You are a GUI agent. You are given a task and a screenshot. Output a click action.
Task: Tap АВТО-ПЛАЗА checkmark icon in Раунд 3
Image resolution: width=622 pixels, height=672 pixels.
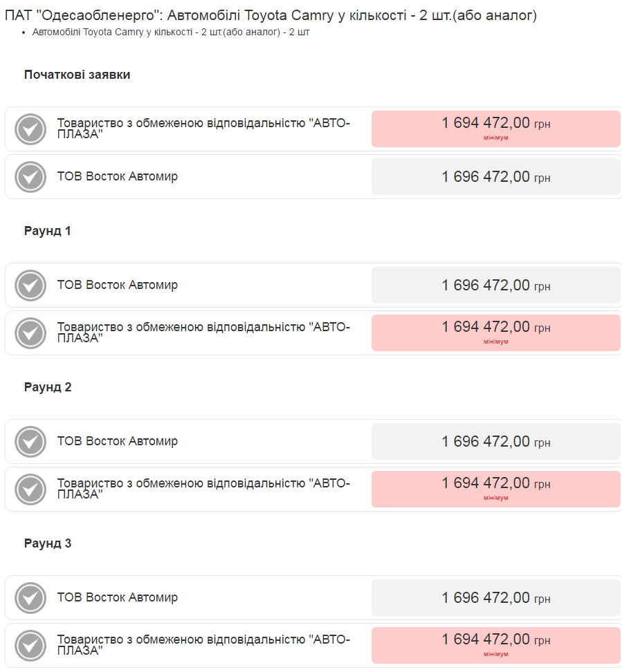coord(30,646)
